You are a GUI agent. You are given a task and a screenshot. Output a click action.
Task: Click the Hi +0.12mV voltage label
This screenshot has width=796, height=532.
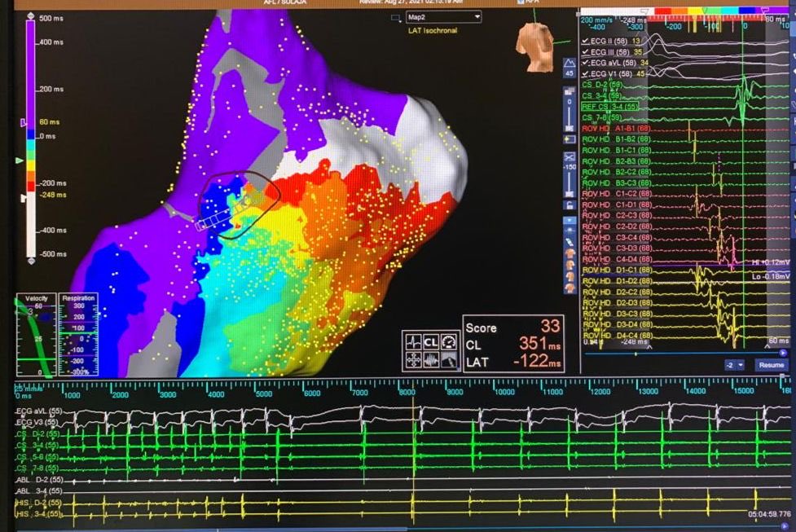click(x=771, y=262)
